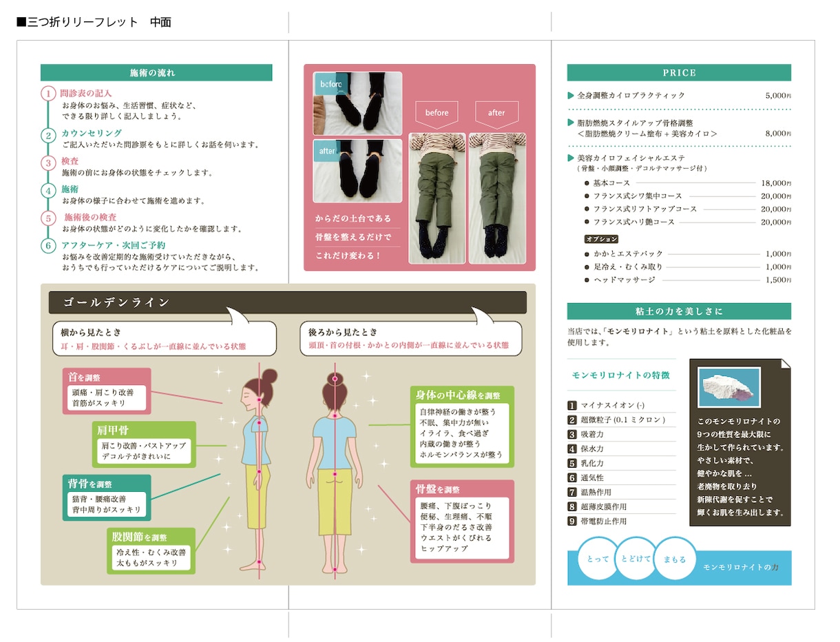Select numbered square 3 next to 吸着力
The image size is (840, 642).
[x=571, y=435]
